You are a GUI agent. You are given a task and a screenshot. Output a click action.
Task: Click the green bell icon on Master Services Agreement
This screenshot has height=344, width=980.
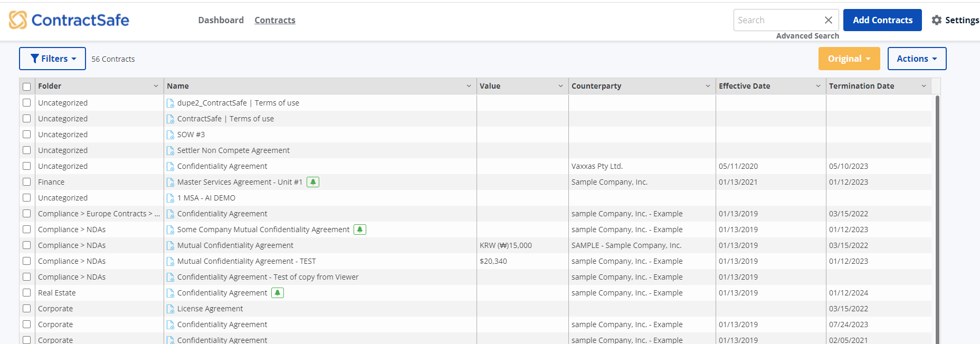pos(313,182)
